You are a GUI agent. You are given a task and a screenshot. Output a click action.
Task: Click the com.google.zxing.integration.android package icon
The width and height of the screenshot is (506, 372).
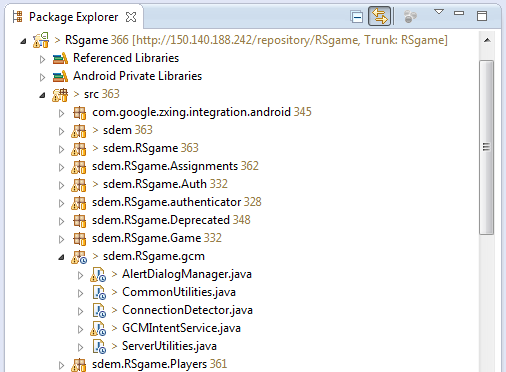click(x=80, y=113)
